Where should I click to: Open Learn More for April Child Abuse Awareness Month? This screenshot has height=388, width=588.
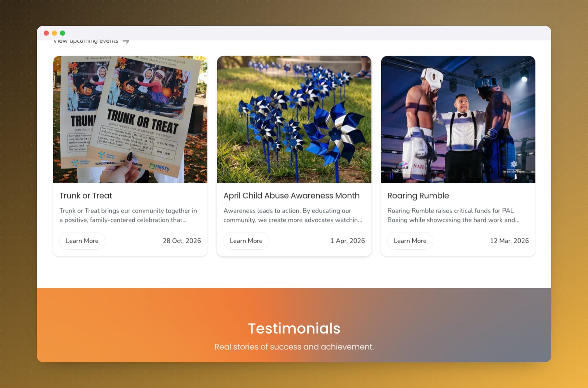pos(246,241)
